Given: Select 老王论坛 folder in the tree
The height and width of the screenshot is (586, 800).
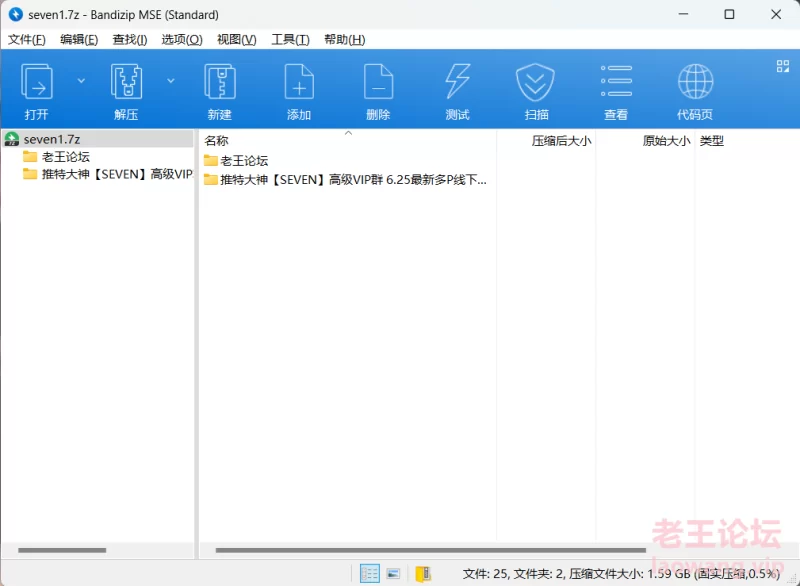Looking at the screenshot, I should pos(65,156).
